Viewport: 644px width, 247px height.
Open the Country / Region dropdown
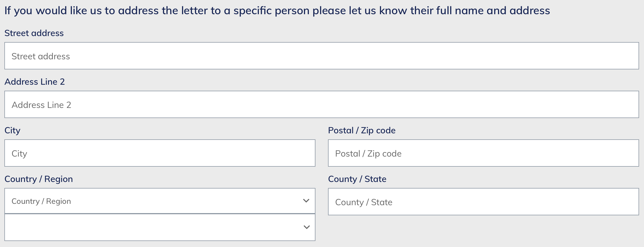160,201
